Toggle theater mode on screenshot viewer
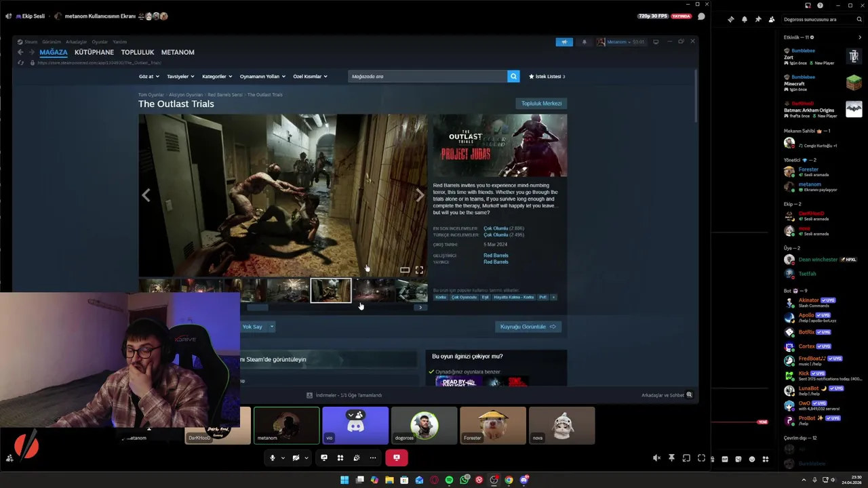The image size is (868, 488). click(x=405, y=270)
